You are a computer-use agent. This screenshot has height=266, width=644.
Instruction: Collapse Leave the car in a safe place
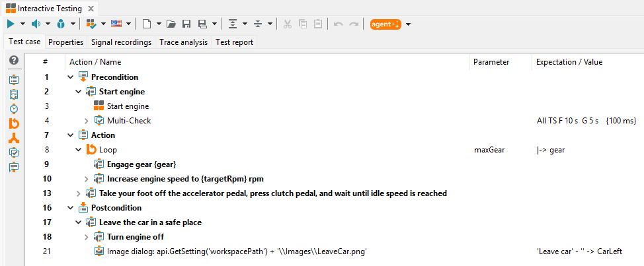(79, 222)
